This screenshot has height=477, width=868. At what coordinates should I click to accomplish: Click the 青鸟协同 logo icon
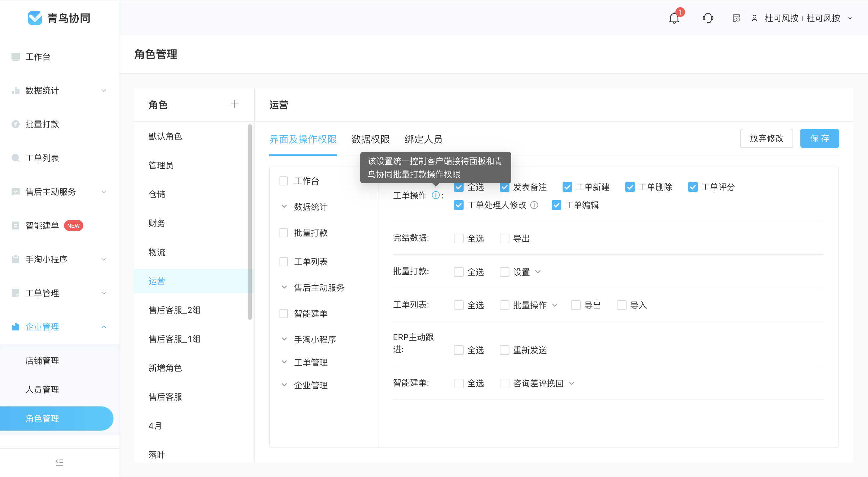pos(35,18)
